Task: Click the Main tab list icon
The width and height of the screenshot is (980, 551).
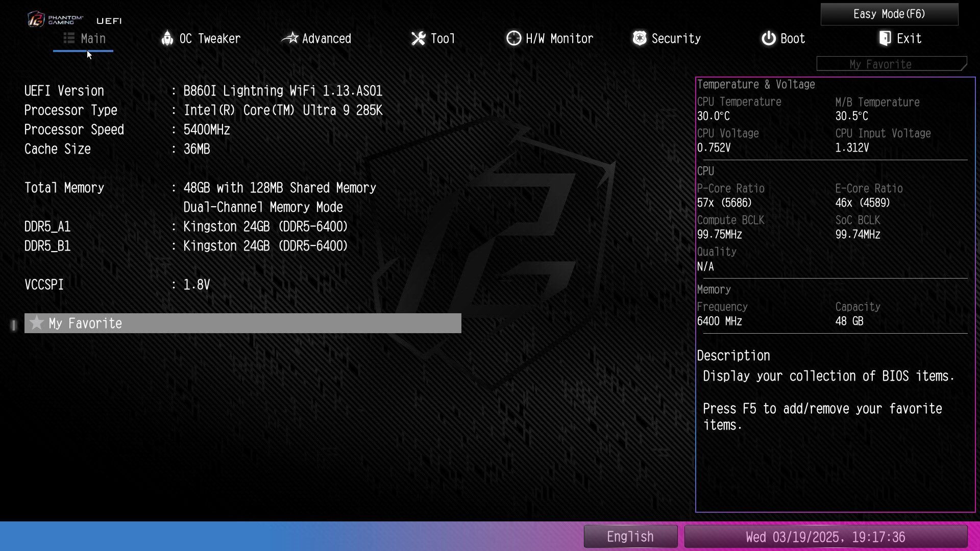Action: (x=69, y=38)
